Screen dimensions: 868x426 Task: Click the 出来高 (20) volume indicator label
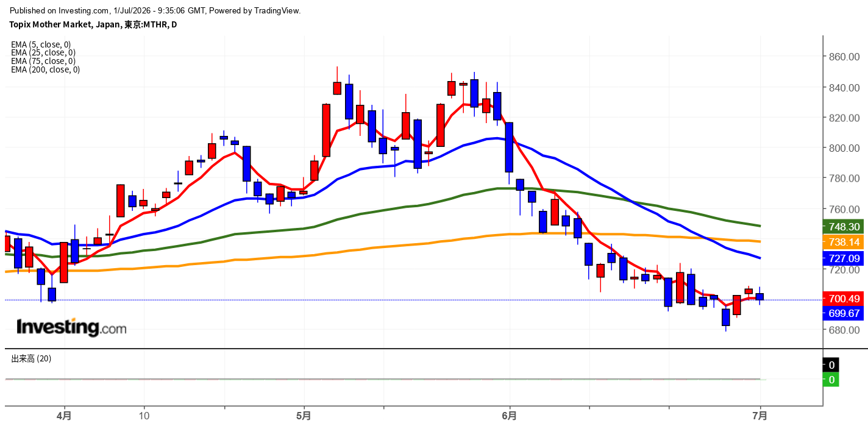[x=32, y=359]
